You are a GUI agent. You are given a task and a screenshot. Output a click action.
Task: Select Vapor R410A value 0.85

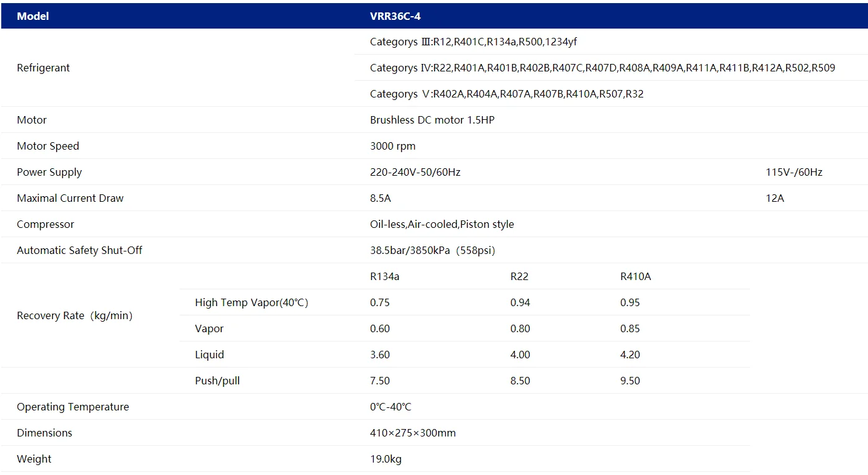630,328
